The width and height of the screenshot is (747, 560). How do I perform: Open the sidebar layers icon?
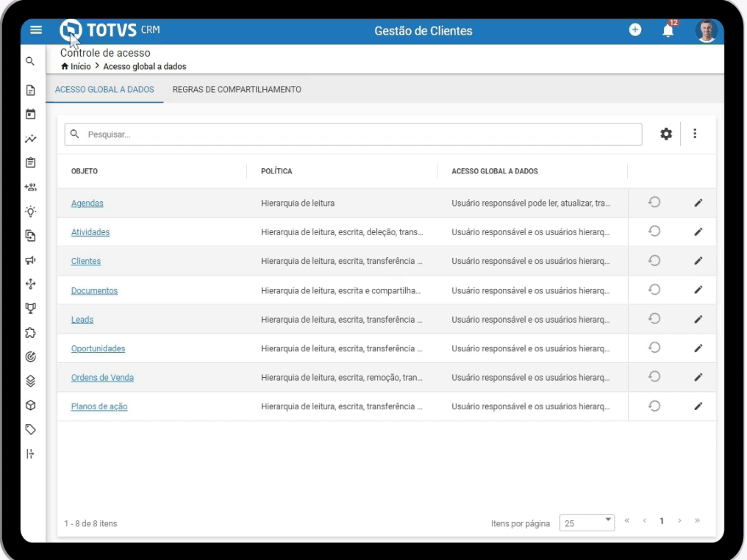point(30,381)
